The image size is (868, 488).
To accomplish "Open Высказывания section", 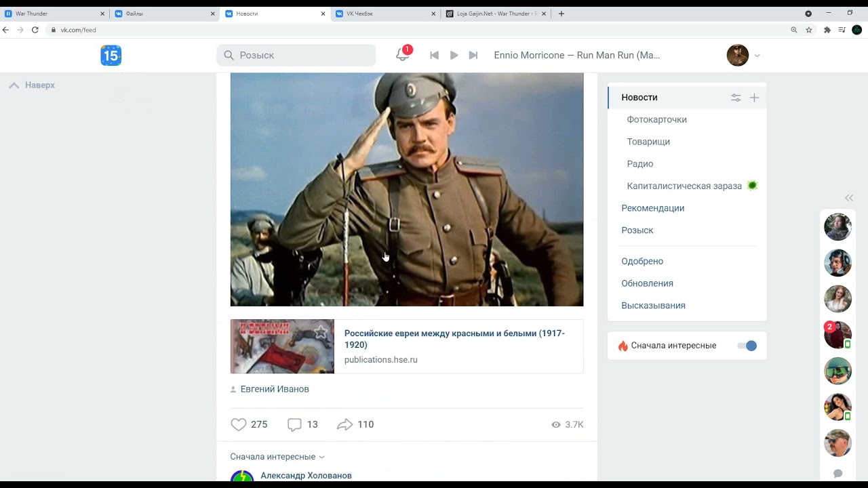I will pyautogui.click(x=653, y=306).
